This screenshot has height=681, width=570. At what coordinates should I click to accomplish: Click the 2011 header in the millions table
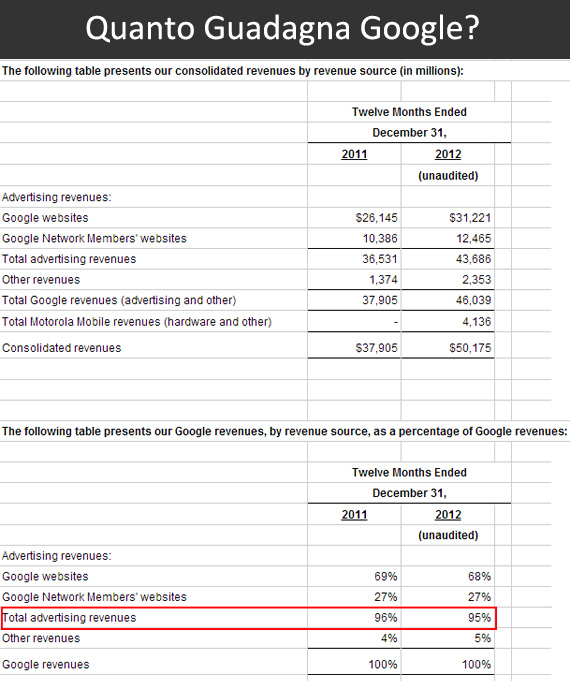(355, 154)
